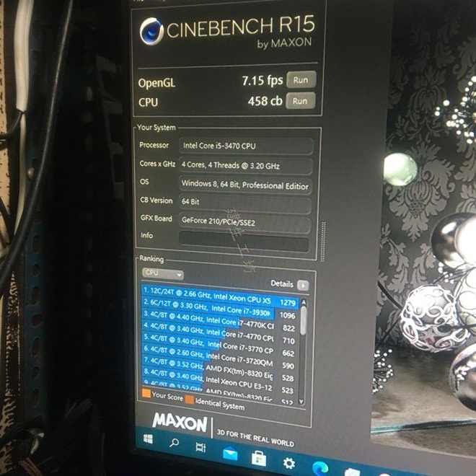Click the MAXON logo at the bottom
Viewport: 476px width, 476px height.
pos(180,422)
